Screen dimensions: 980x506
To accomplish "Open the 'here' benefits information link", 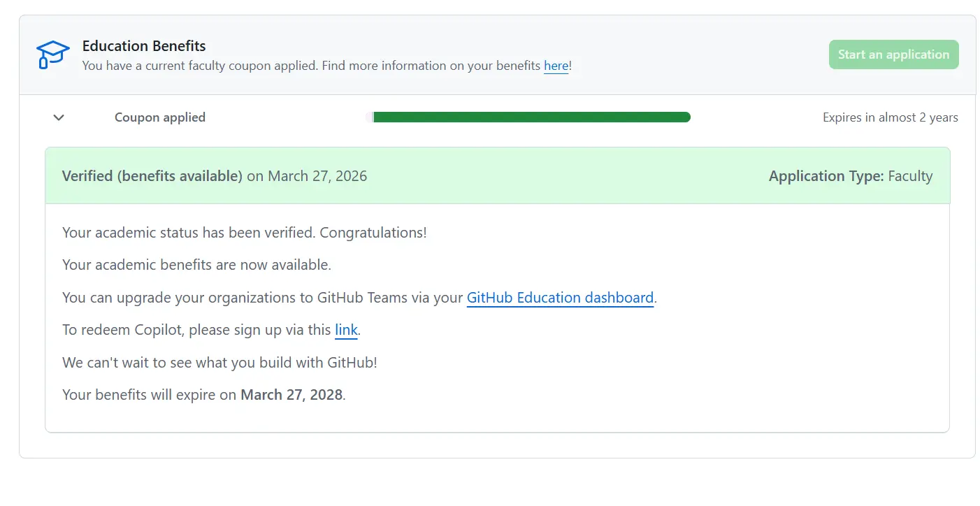I will pos(556,66).
